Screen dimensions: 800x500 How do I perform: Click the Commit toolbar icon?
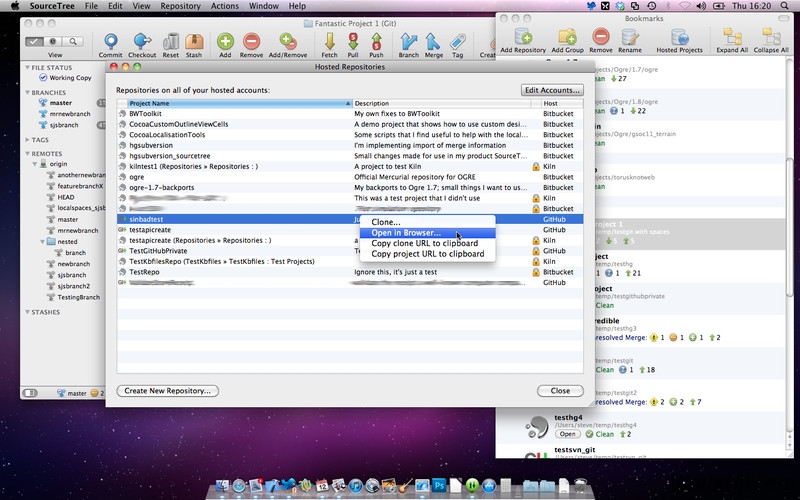110,43
